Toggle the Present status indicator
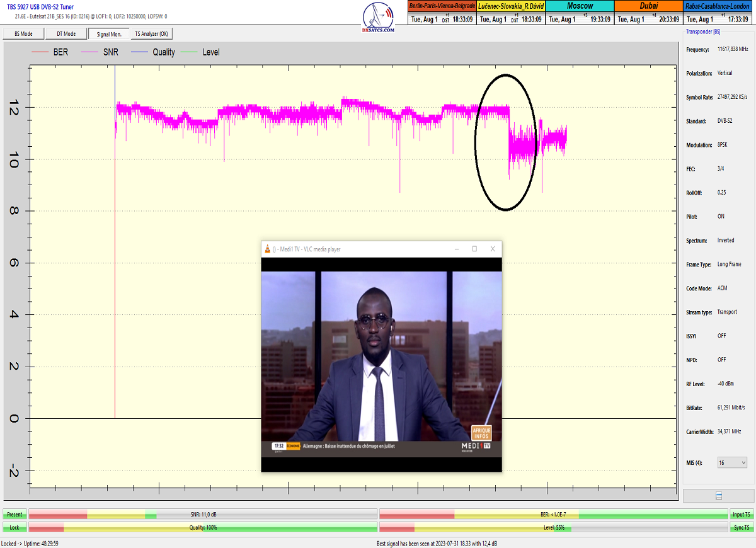This screenshot has height=548, width=756. point(14,515)
